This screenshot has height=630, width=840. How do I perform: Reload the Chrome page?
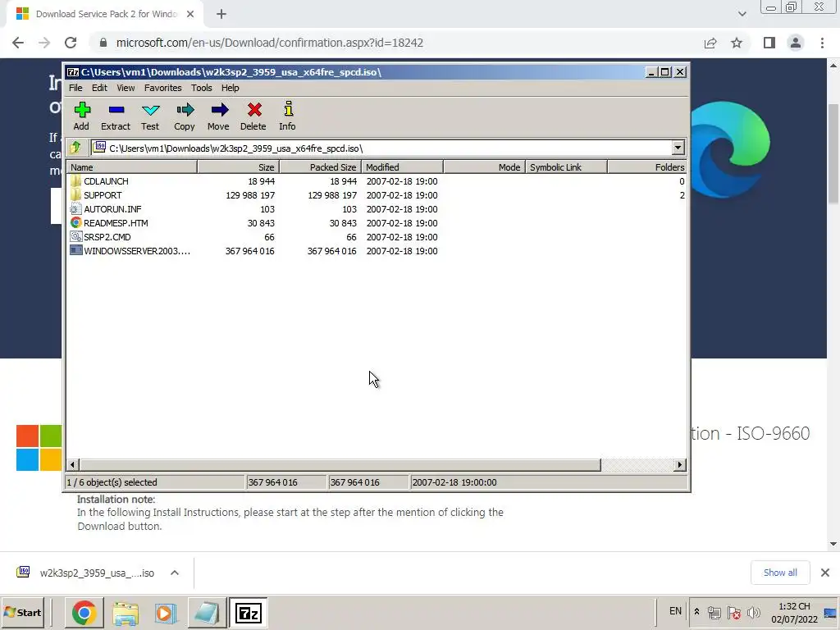tap(71, 43)
